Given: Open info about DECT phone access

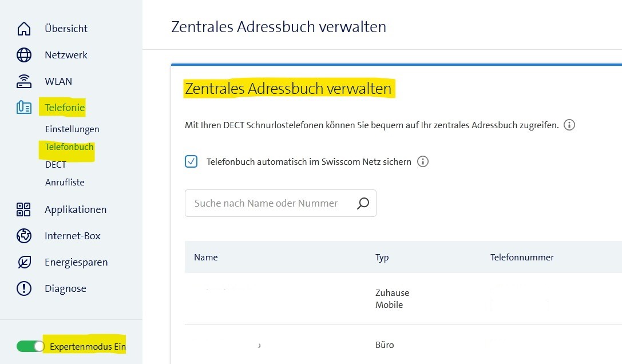Looking at the screenshot, I should tap(569, 124).
